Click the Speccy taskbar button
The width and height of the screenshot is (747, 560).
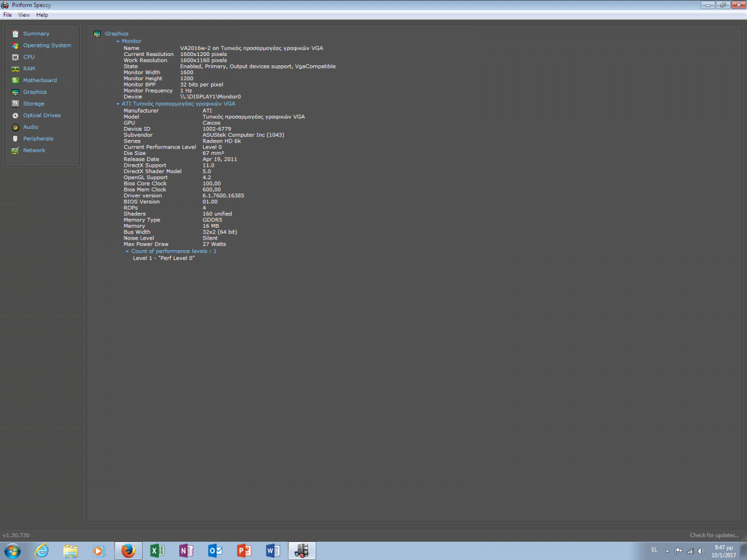coord(302,551)
